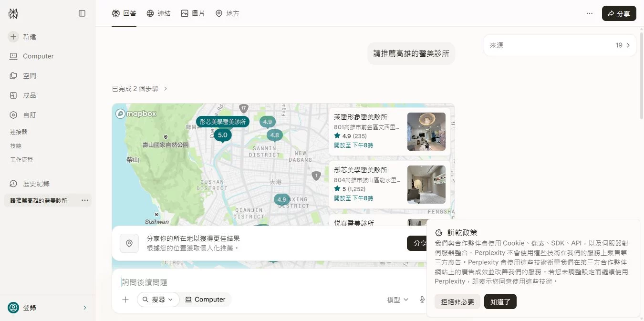Open the 請推薦高雄的醫美診所 history thread
The width and height of the screenshot is (644, 321).
coord(39,201)
